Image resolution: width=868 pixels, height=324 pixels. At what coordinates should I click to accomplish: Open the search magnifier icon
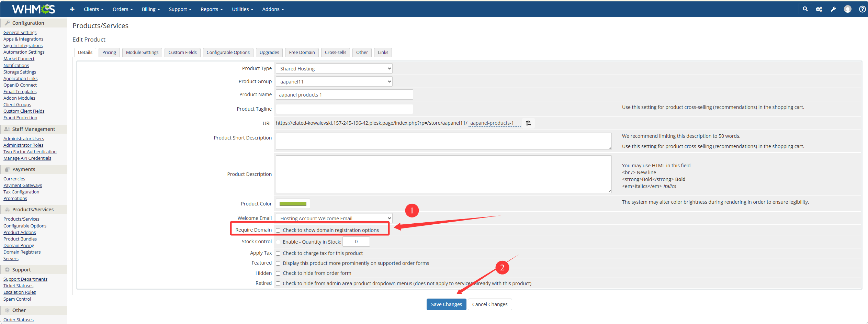click(805, 9)
